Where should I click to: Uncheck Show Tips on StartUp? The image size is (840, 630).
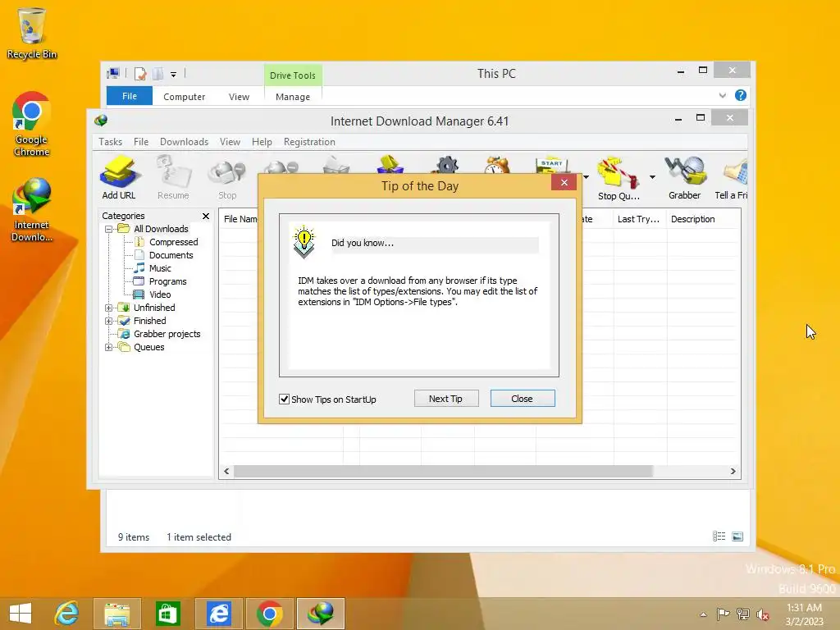tap(285, 399)
